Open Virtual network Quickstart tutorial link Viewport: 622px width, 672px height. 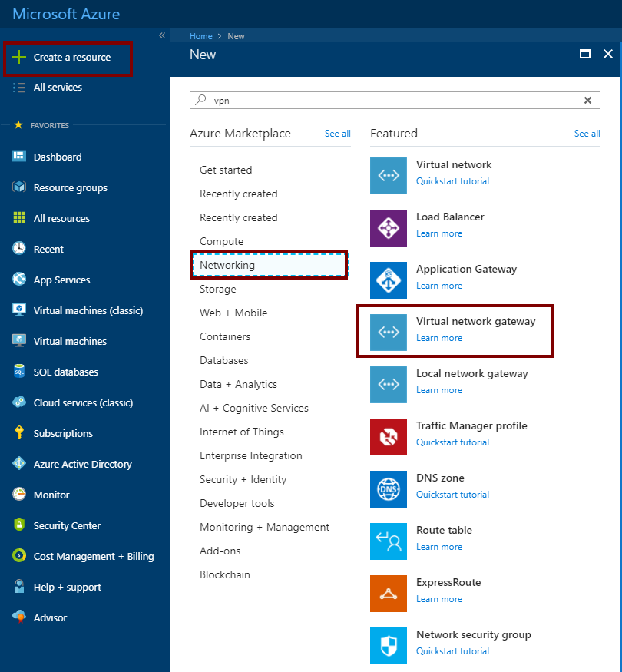[452, 181]
